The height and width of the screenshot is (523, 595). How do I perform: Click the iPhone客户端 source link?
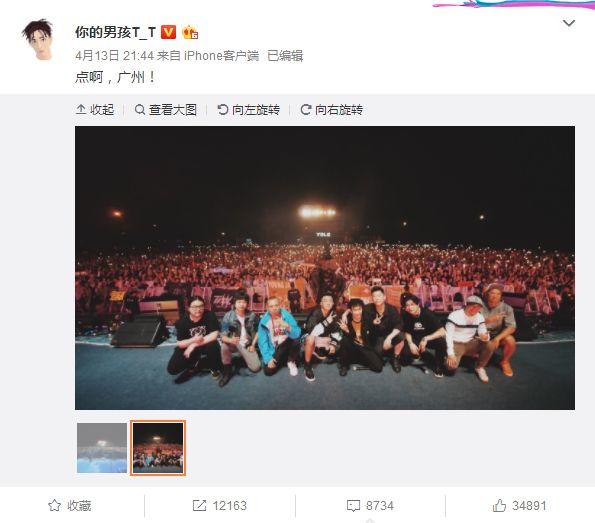pos(221,56)
